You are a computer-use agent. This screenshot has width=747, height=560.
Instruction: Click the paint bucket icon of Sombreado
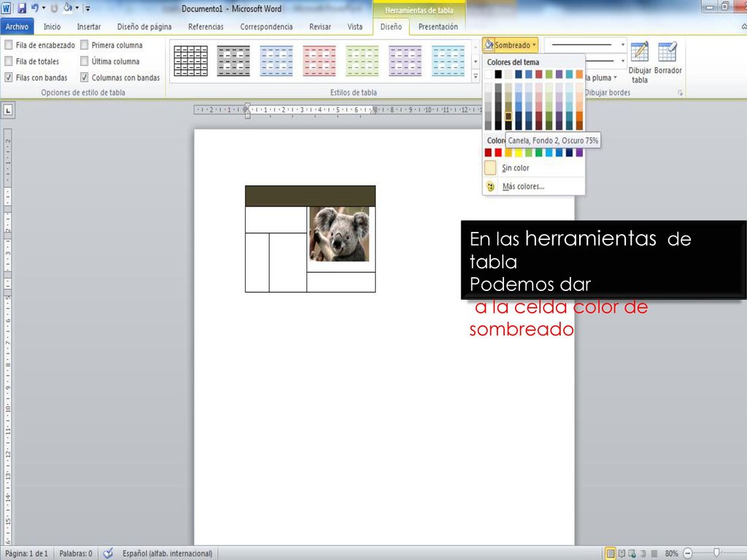point(488,44)
